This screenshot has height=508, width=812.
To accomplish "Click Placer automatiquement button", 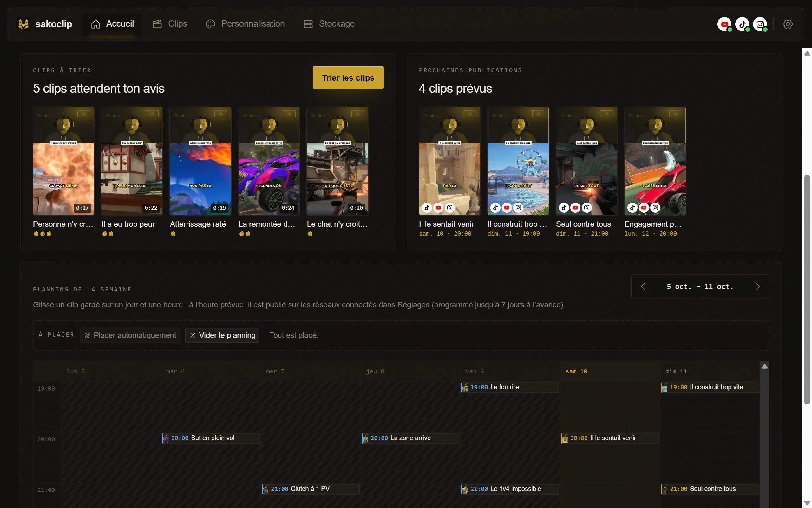I will pos(130,335).
